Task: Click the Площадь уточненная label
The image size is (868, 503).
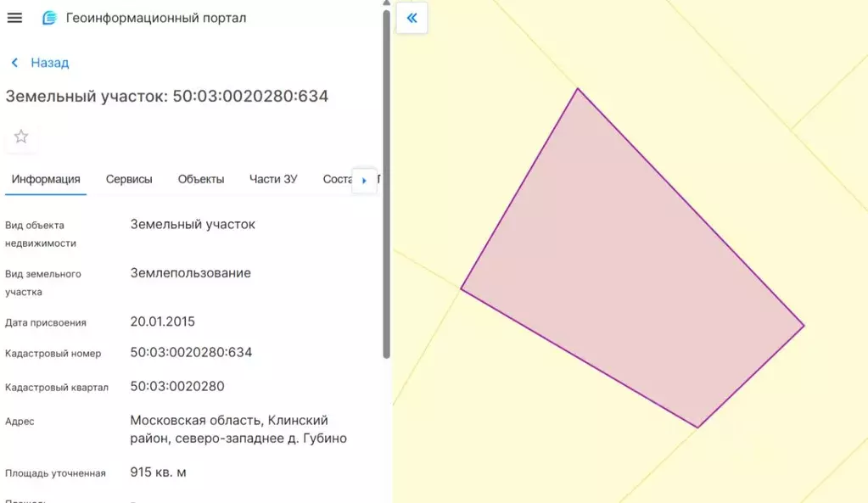Action: click(x=55, y=473)
